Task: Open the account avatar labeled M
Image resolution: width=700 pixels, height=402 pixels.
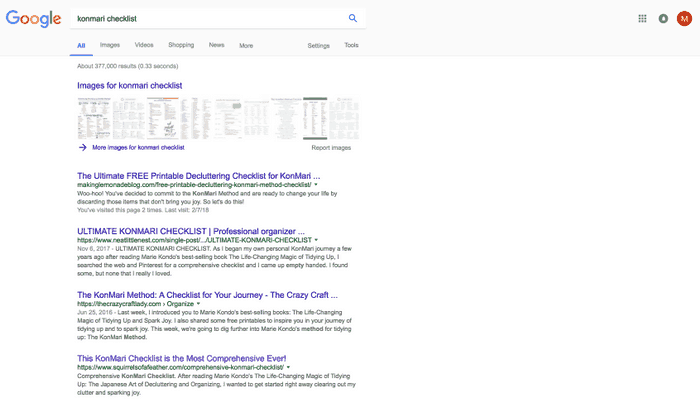Action: [684, 18]
